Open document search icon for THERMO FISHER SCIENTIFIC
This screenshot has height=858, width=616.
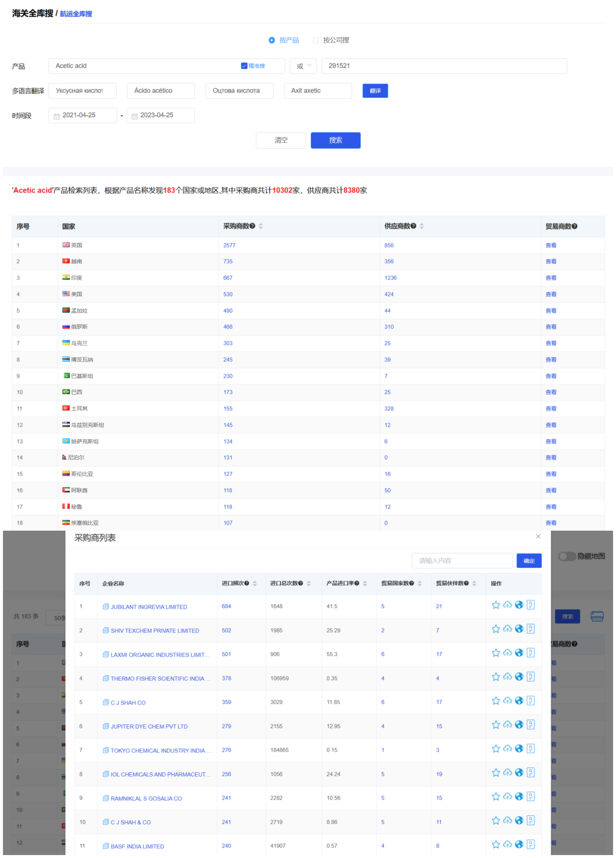tap(531, 677)
